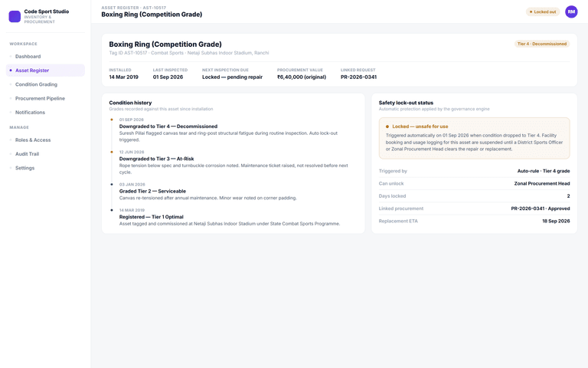Click Tag ID AST-10517 subtitle line

click(x=189, y=53)
